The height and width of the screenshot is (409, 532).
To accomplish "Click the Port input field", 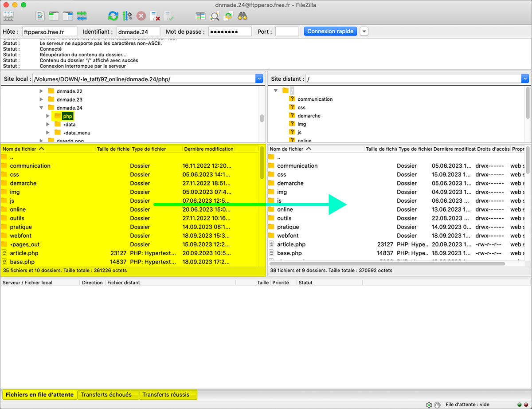I will [287, 31].
